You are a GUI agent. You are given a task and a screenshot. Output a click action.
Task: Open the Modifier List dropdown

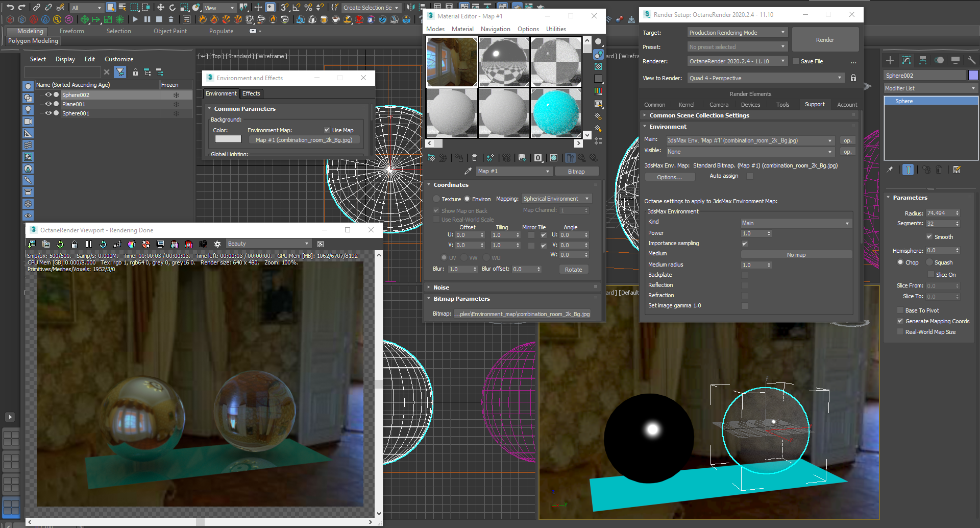[930, 88]
